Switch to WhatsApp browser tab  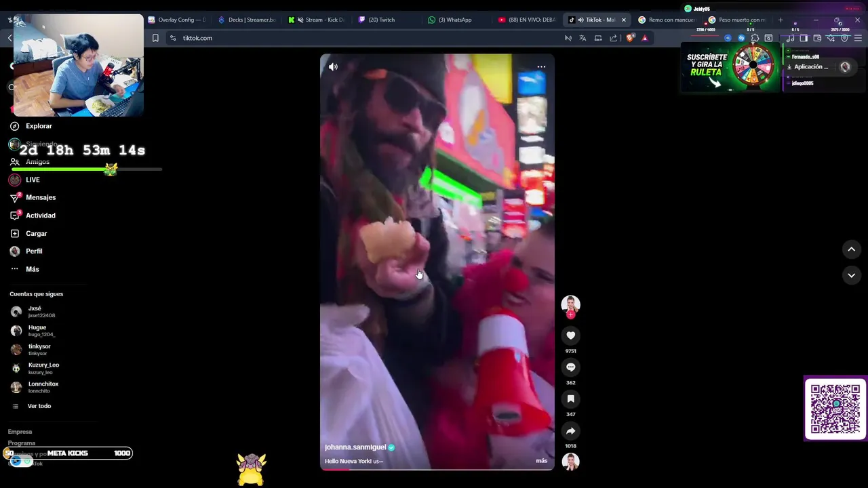[x=458, y=20]
